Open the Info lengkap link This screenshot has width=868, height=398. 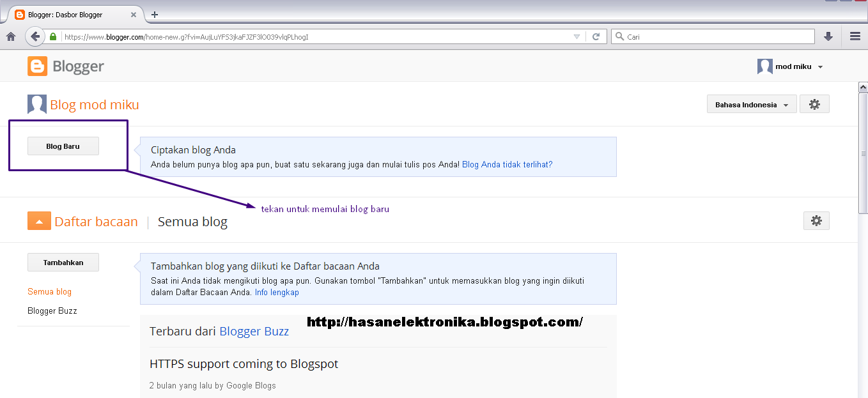277,293
